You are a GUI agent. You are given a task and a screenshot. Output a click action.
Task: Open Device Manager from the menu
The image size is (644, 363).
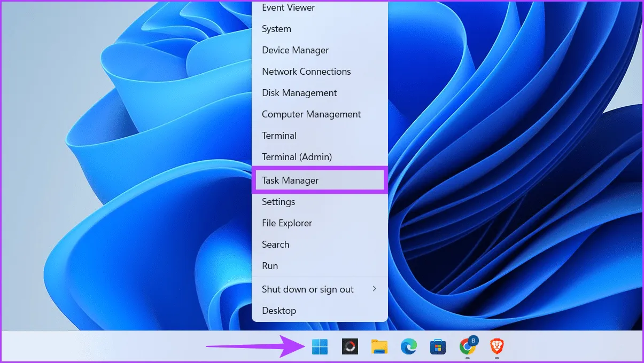pyautogui.click(x=296, y=50)
